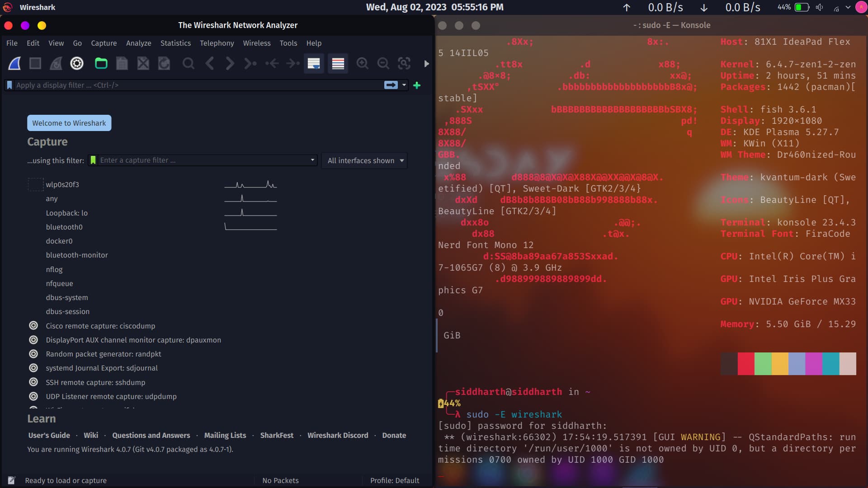The width and height of the screenshot is (868, 488).
Task: Expand the toolbar overflow arrow
Action: (x=426, y=64)
